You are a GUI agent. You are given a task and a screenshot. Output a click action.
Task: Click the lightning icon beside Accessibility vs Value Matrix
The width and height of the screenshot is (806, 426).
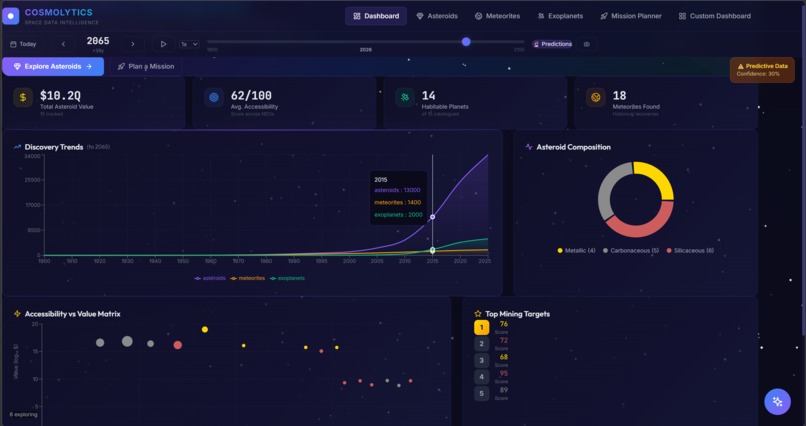[x=17, y=314]
